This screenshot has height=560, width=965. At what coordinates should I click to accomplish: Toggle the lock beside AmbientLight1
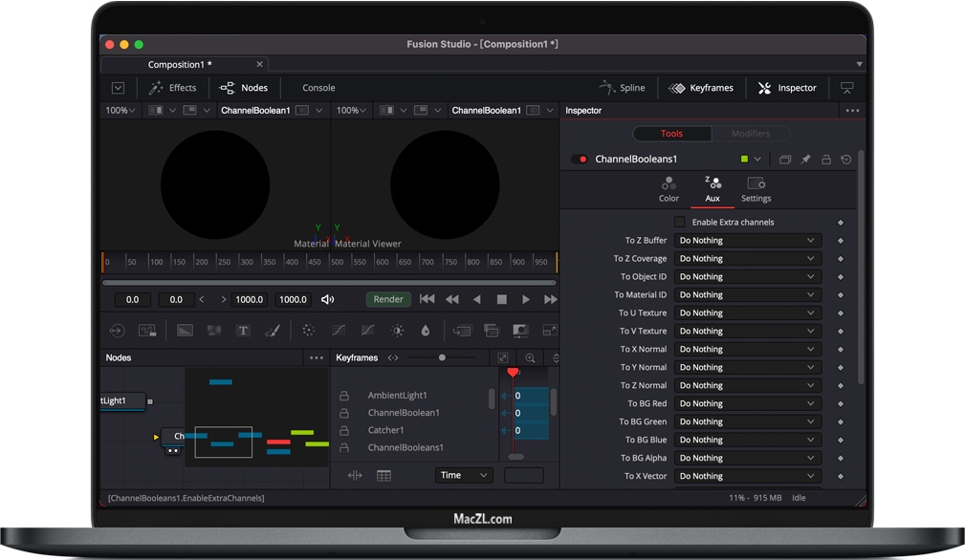(x=344, y=396)
